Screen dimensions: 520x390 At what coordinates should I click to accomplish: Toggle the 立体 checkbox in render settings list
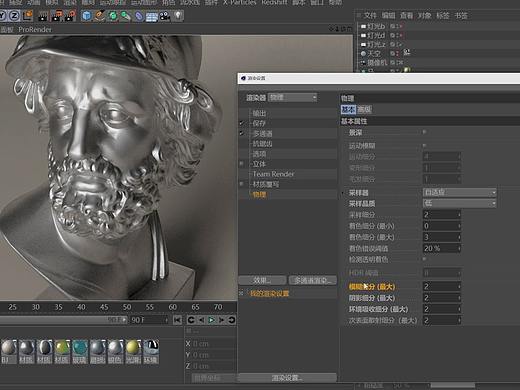242,164
